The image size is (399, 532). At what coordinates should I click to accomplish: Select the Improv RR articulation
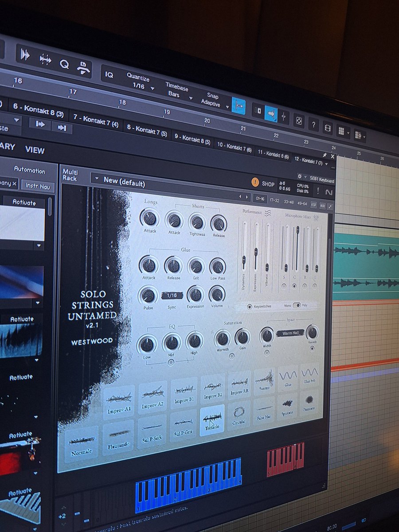click(x=239, y=385)
